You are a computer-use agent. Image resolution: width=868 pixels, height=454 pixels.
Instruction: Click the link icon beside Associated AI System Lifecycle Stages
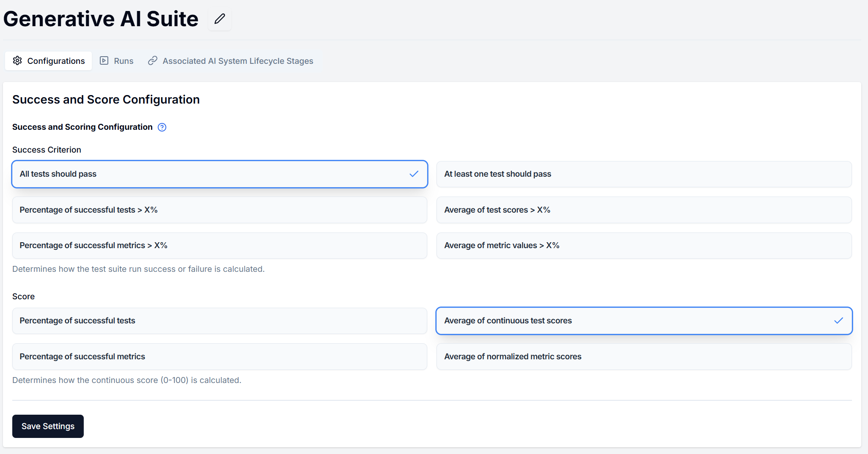153,60
